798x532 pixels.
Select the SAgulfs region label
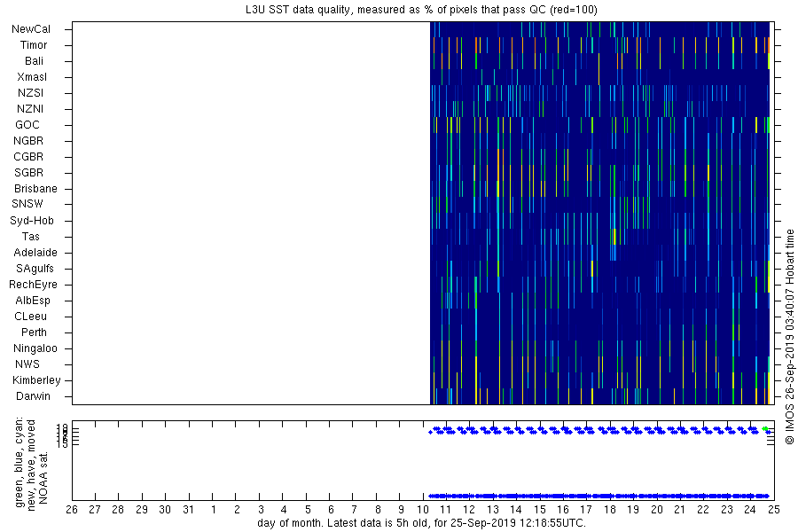[35, 269]
